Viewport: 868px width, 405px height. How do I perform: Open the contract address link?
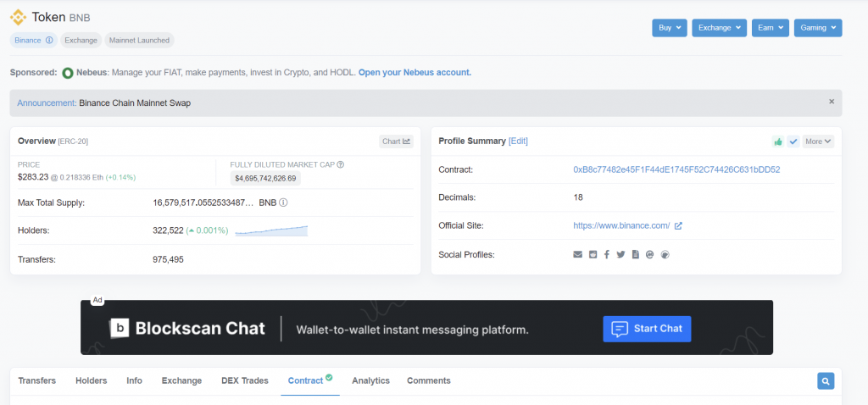tap(676, 169)
